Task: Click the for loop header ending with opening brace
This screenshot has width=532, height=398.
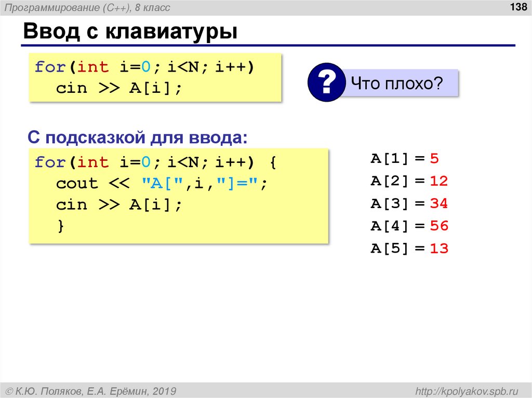Action: 156,162
